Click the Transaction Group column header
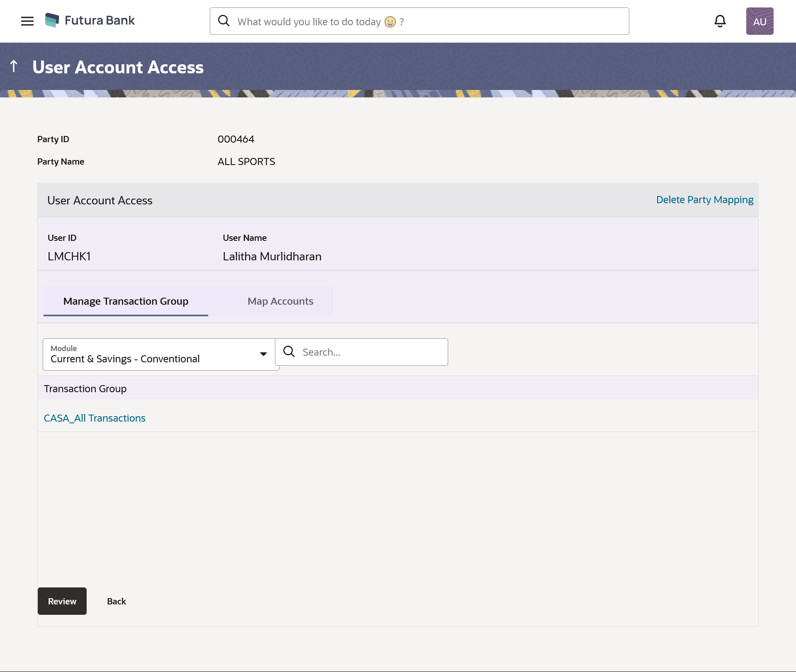The image size is (796, 672). [x=85, y=389]
